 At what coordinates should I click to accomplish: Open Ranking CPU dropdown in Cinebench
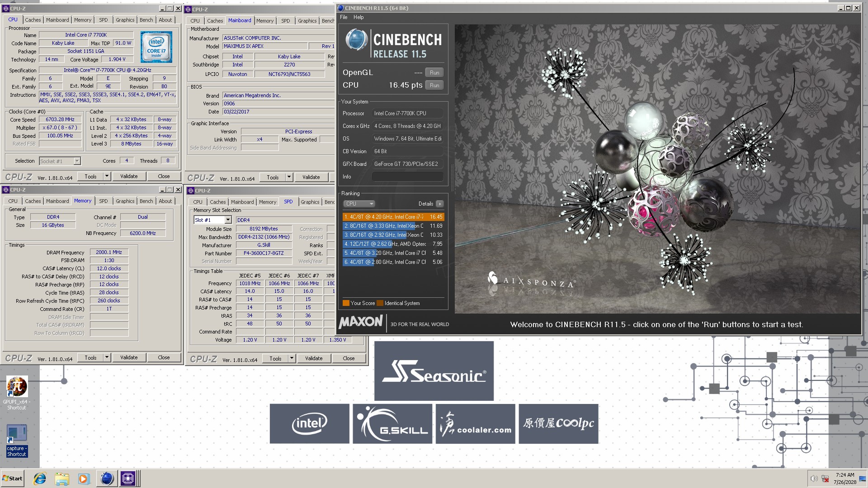(359, 204)
